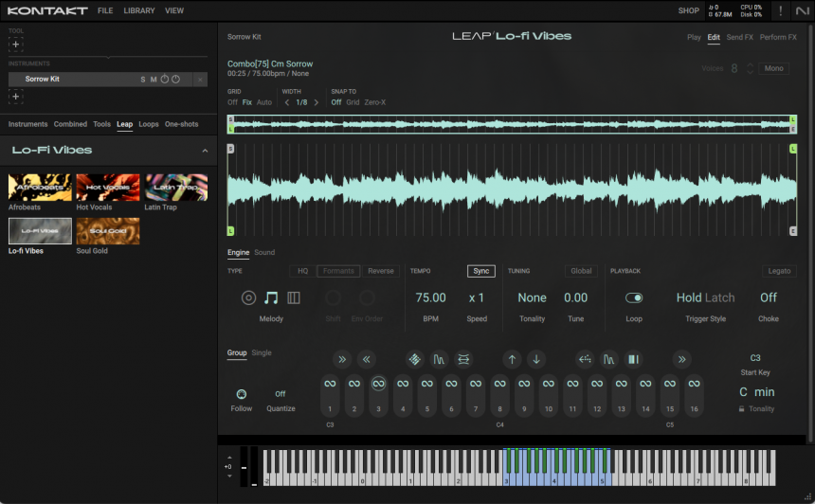The width and height of the screenshot is (815, 504).
Task: Open the Trigger Style Hold Latch selector
Action: tap(705, 297)
